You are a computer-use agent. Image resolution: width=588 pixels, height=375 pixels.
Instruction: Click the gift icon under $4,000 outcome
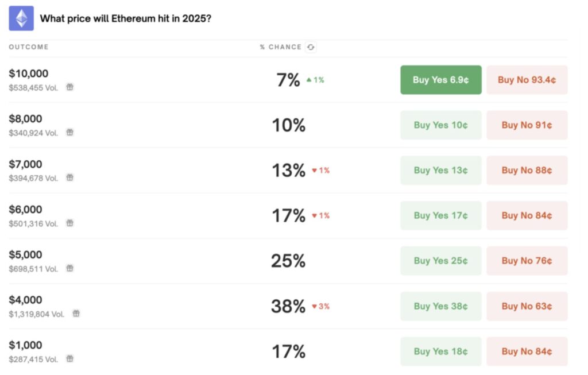point(76,314)
